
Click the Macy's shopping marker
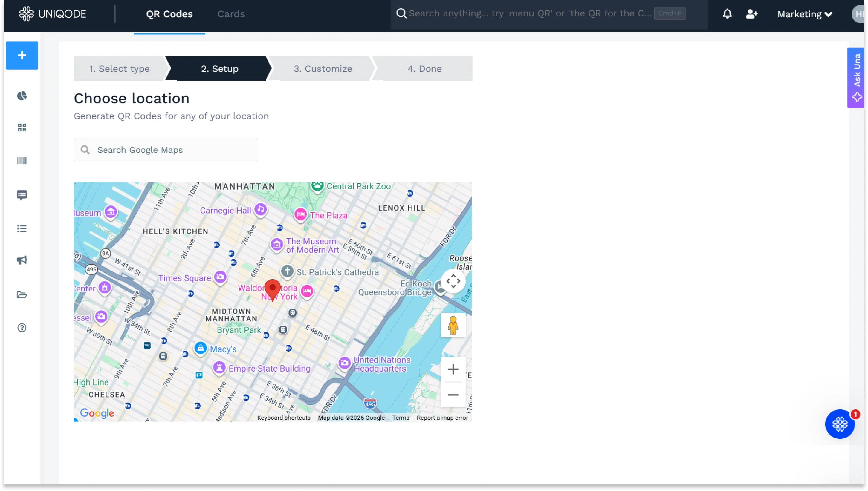click(201, 348)
